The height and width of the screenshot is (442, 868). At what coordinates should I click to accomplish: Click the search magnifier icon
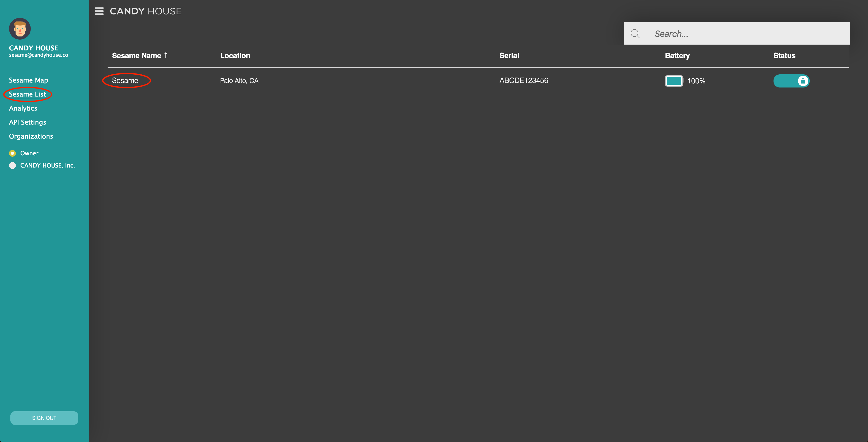(x=635, y=34)
